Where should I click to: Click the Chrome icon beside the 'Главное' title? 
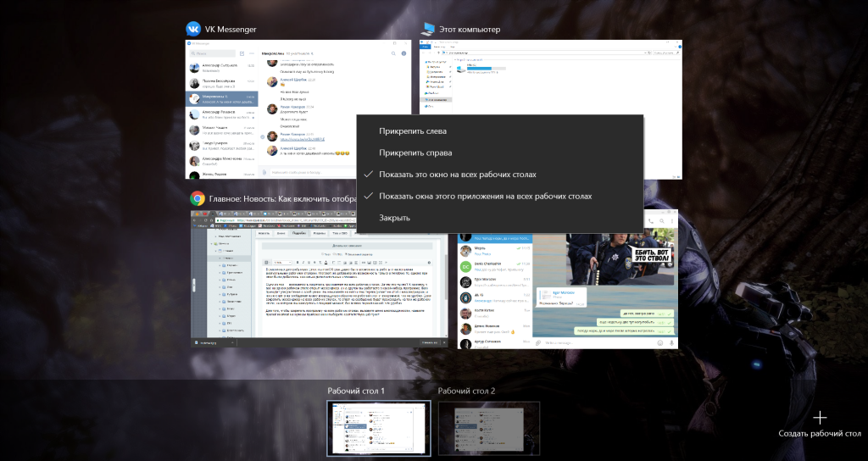click(197, 198)
